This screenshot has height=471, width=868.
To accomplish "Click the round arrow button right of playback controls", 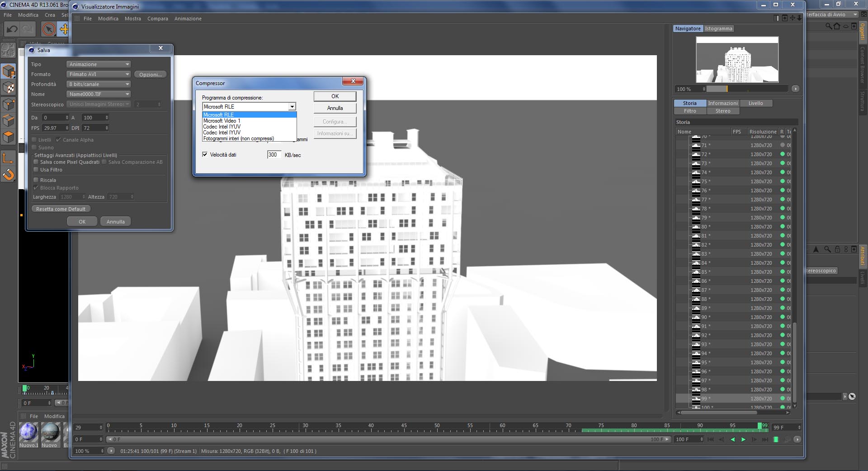I will [x=797, y=439].
